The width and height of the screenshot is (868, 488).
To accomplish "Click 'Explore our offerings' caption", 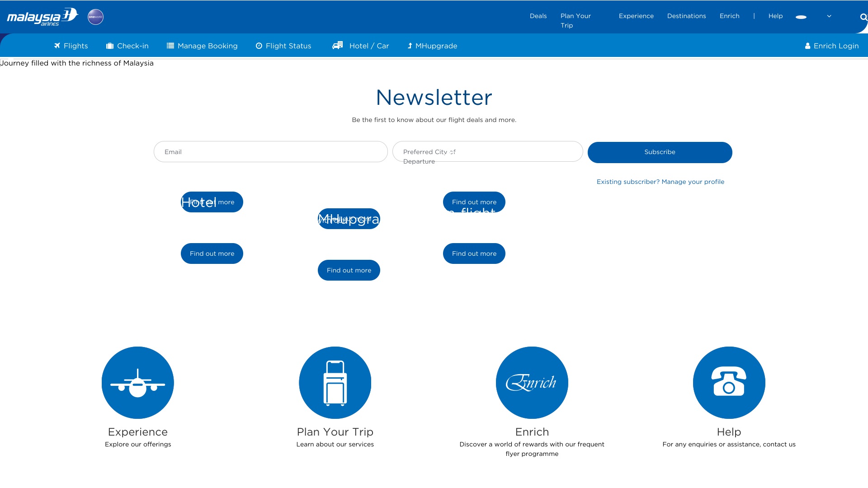I will 138,444.
